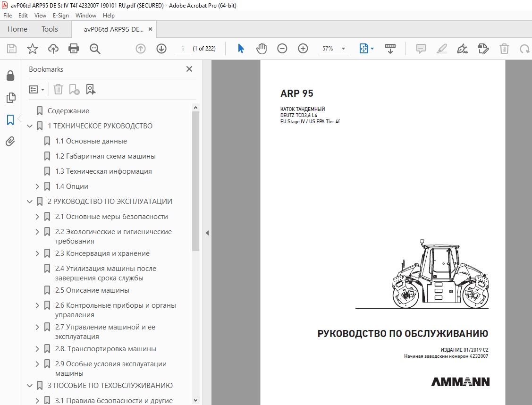The width and height of the screenshot is (532, 405).
Task: Collapse 1 ТЕХНИЧЕСКОЕ РУКОВОДСТВО bookmark
Action: pos(30,126)
